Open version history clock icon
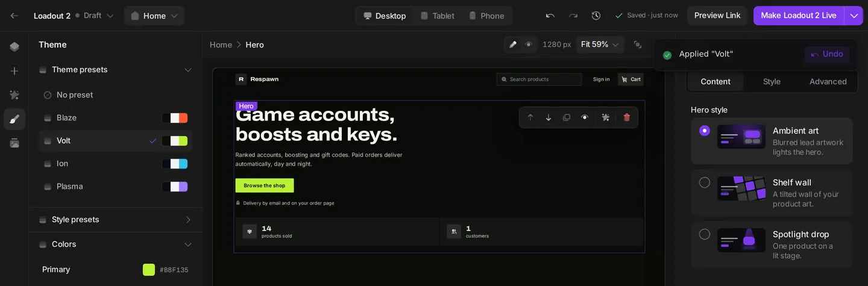The height and width of the screenshot is (286, 868). pyautogui.click(x=596, y=16)
